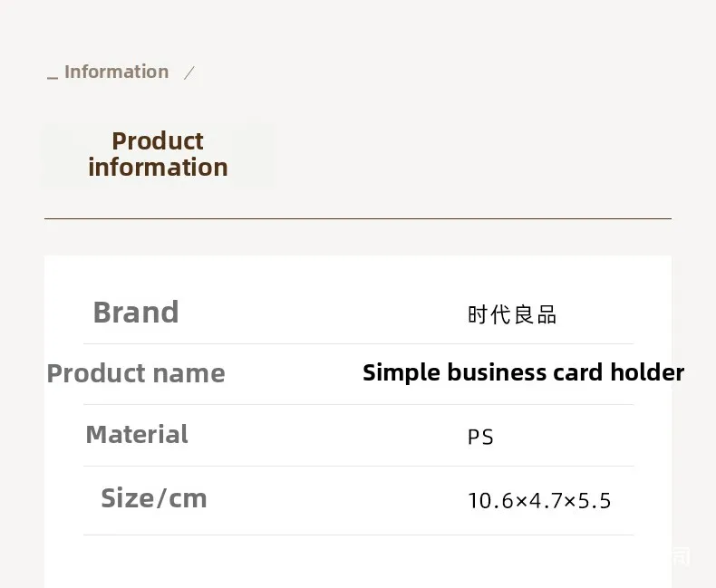This screenshot has width=716, height=588.
Task: Click the short dash before Information
Action: 52,77
